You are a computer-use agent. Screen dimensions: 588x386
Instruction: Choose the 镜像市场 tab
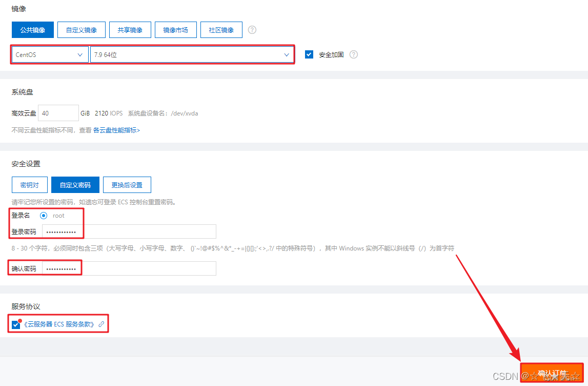pos(175,30)
